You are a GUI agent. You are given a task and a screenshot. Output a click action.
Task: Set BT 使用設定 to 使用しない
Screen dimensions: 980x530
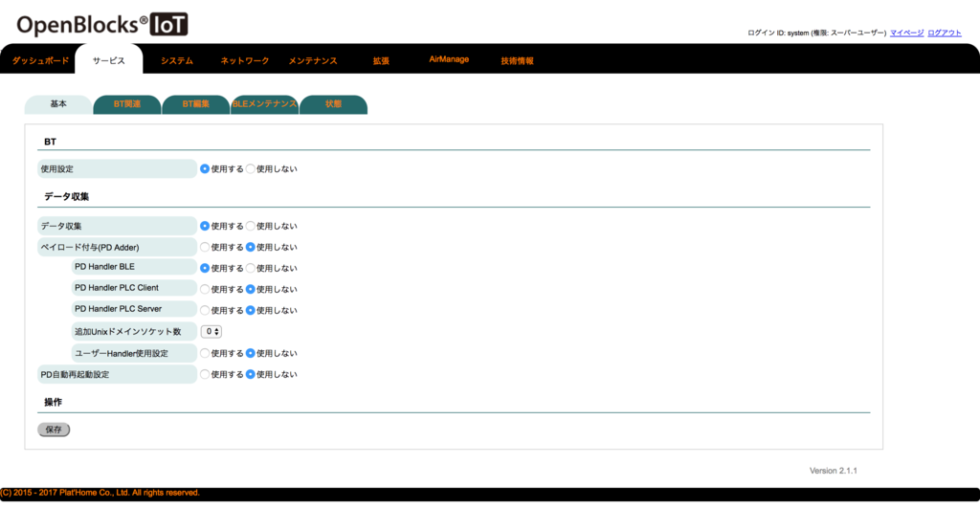pos(250,168)
